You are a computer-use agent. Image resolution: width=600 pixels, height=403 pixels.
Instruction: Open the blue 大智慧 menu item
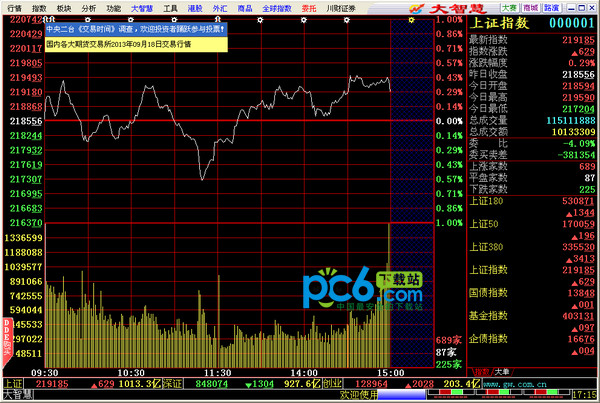[x=142, y=8]
